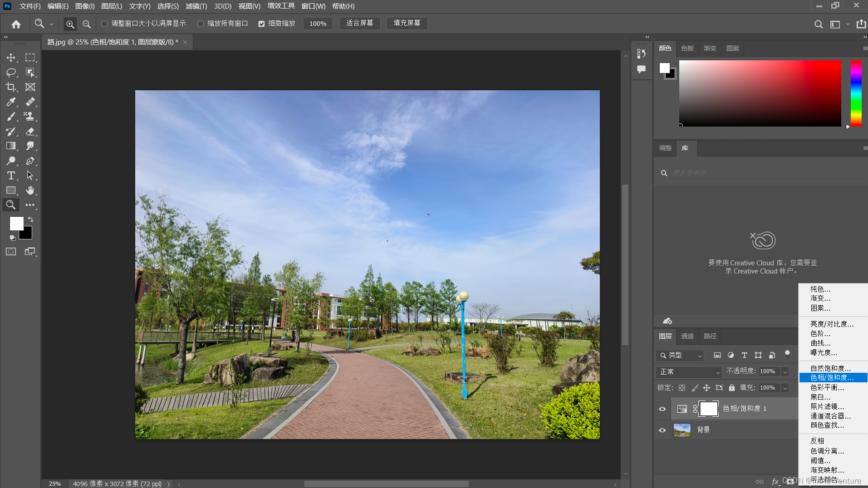868x488 pixels.
Task: Select the Dodge tool
Action: pyautogui.click(x=11, y=161)
